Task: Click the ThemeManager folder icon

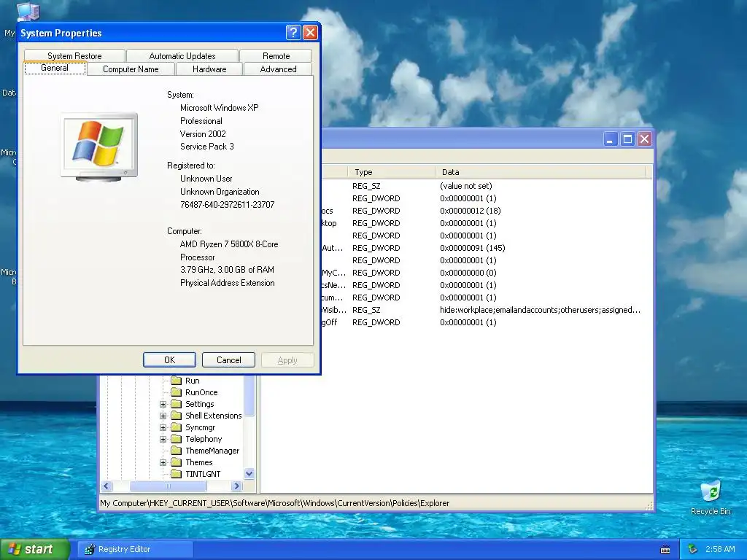Action: pyautogui.click(x=177, y=451)
